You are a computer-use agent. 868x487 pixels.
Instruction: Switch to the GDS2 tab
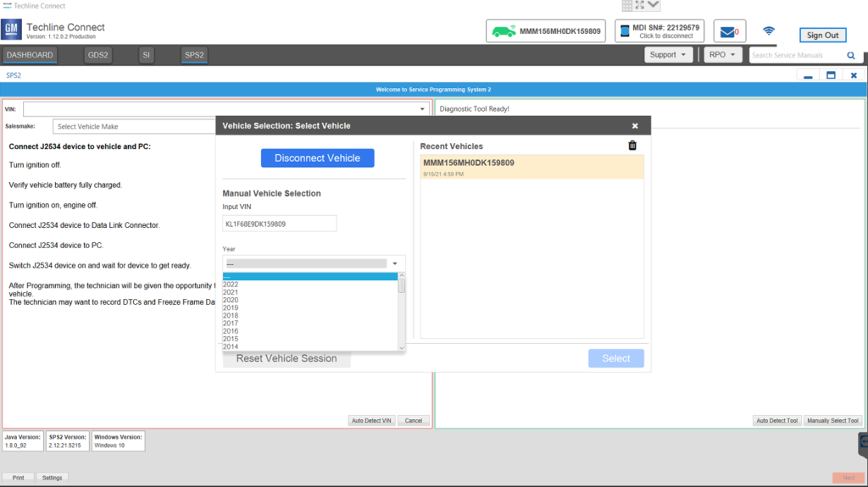[x=98, y=55]
